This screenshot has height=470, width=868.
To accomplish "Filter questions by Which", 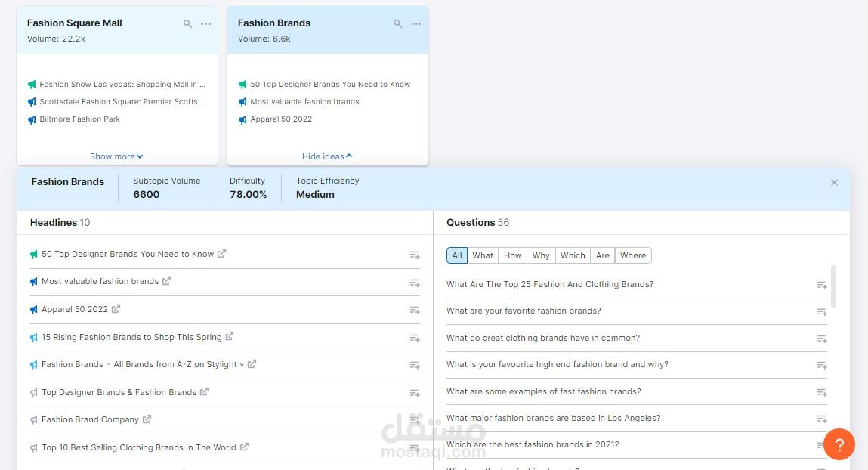I will (573, 255).
